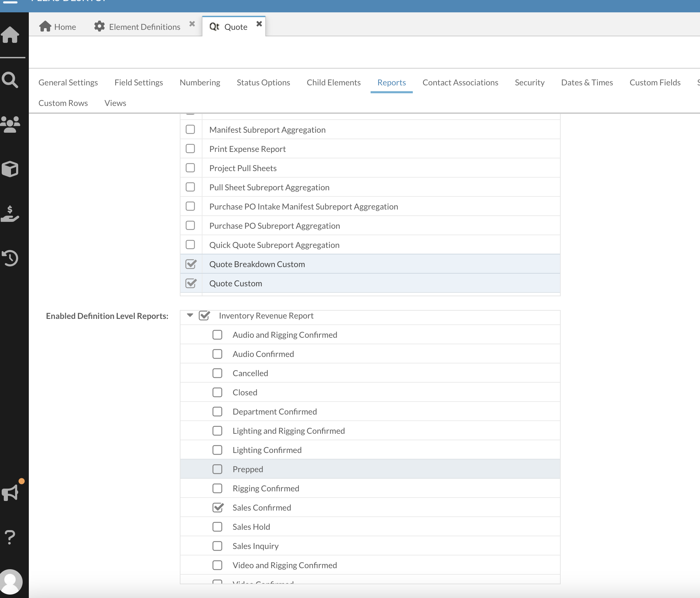Close the Quote tab

point(259,24)
